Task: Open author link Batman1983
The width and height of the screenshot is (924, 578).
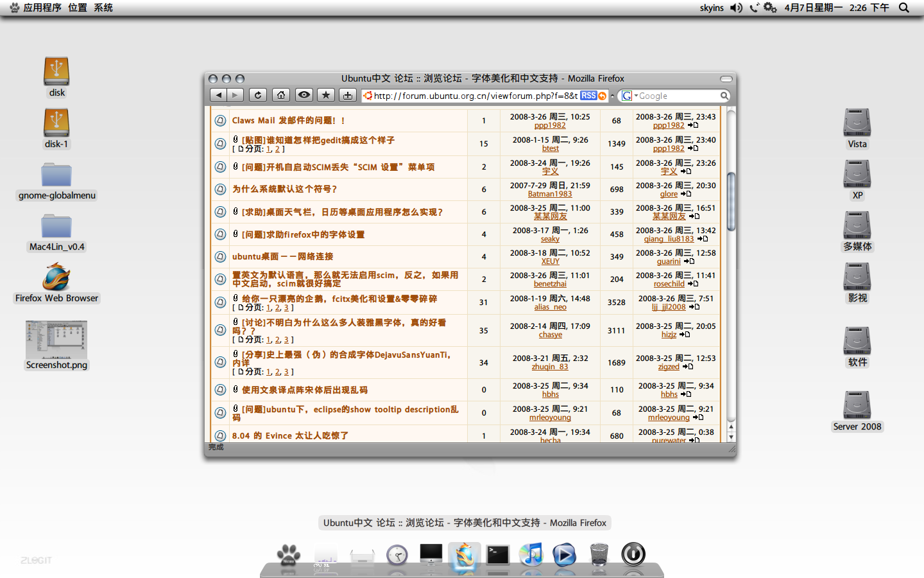Action: tap(550, 194)
